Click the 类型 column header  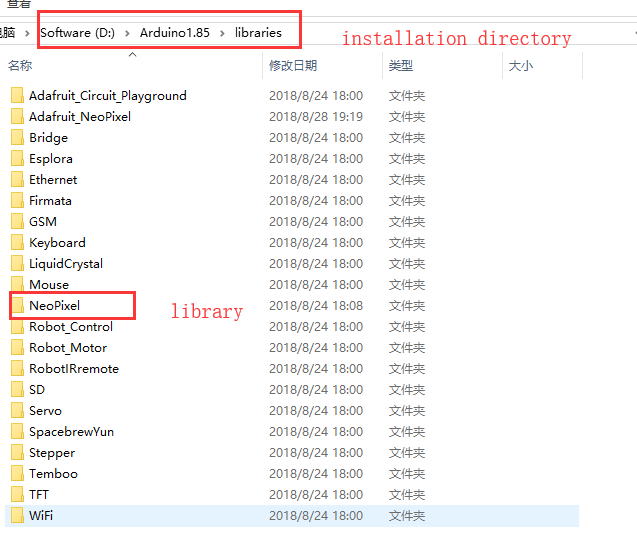click(x=401, y=66)
